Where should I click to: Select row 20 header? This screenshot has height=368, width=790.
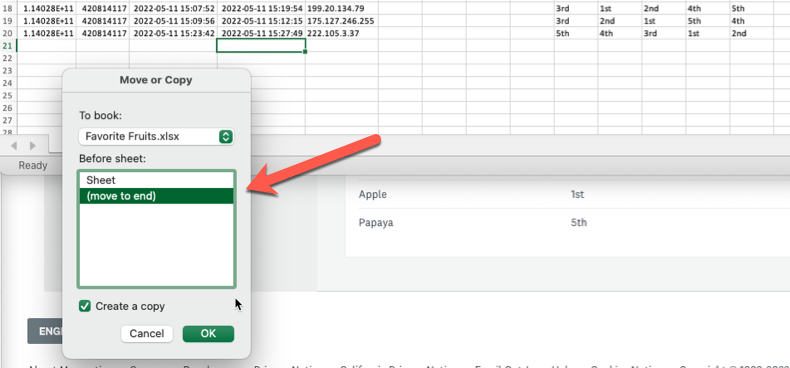pyautogui.click(x=8, y=33)
